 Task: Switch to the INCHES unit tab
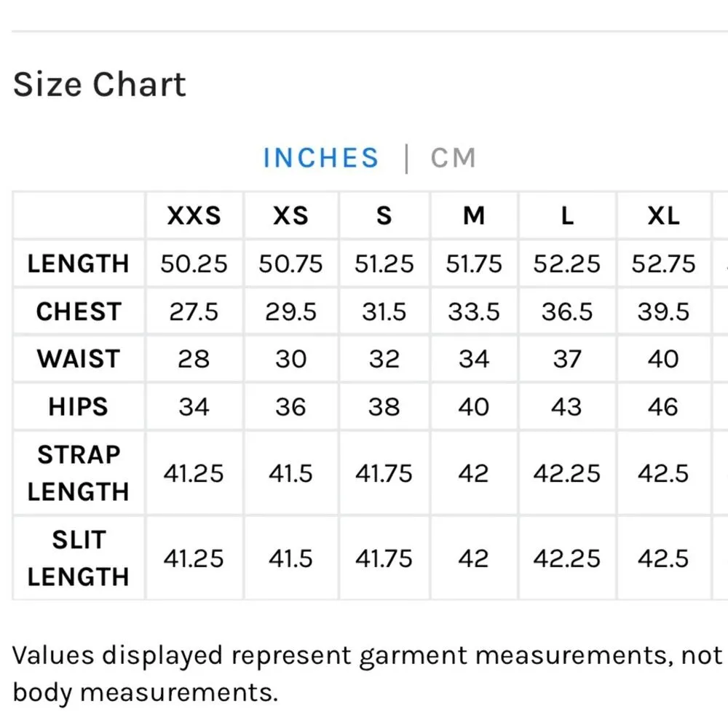tap(321, 158)
